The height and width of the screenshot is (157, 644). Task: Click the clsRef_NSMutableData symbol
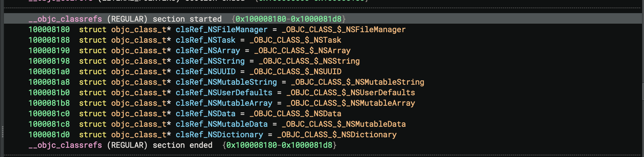222,124
